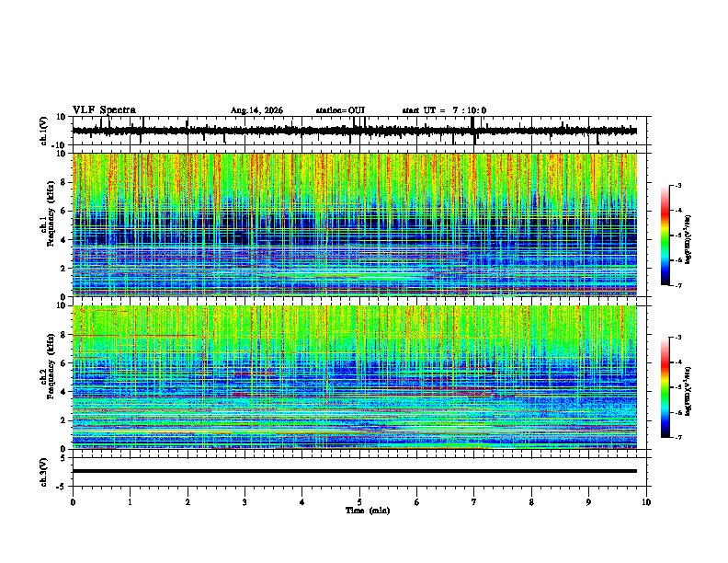Click the '8' tick on the time axis
Screen dimensions: 728x563
pos(531,502)
